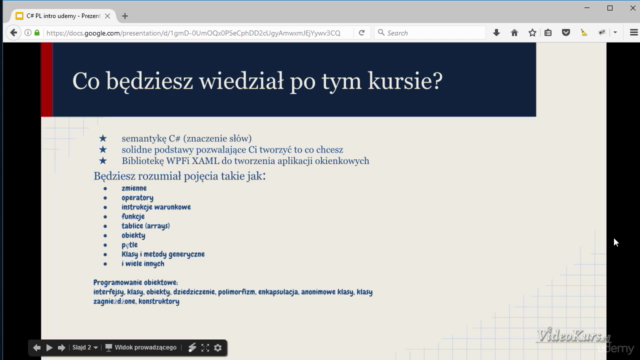Click the text 'Programowanie obiektowe:'
This screenshot has width=640, height=360.
pos(136,282)
